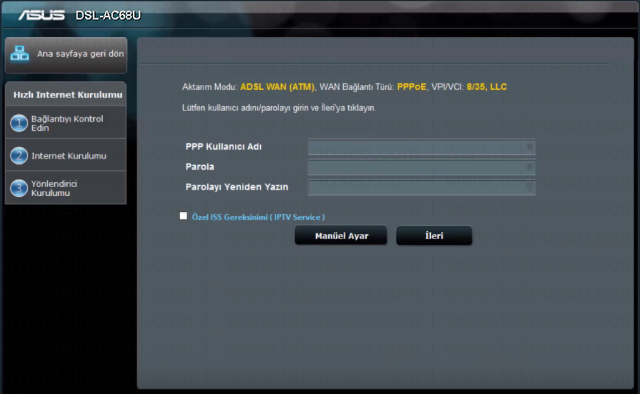Go back via "Ana sayfaya geri dön"
This screenshot has height=394, width=640.
tap(66, 55)
